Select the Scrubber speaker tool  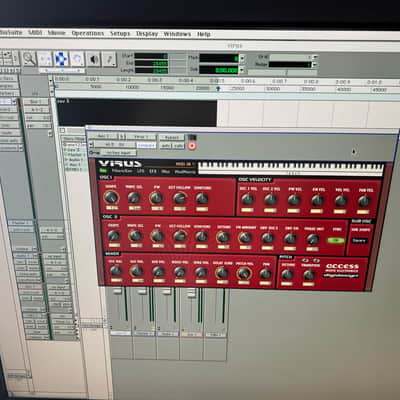[94, 60]
